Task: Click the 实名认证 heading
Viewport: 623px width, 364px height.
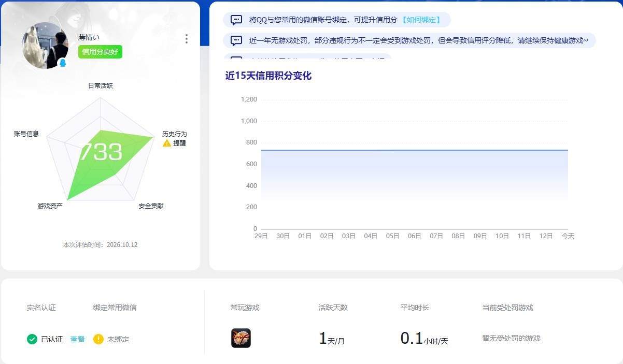Action: [41, 308]
